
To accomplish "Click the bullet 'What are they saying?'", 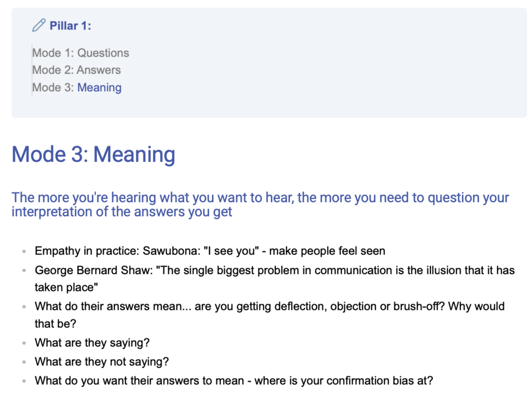I will pyautogui.click(x=92, y=343).
